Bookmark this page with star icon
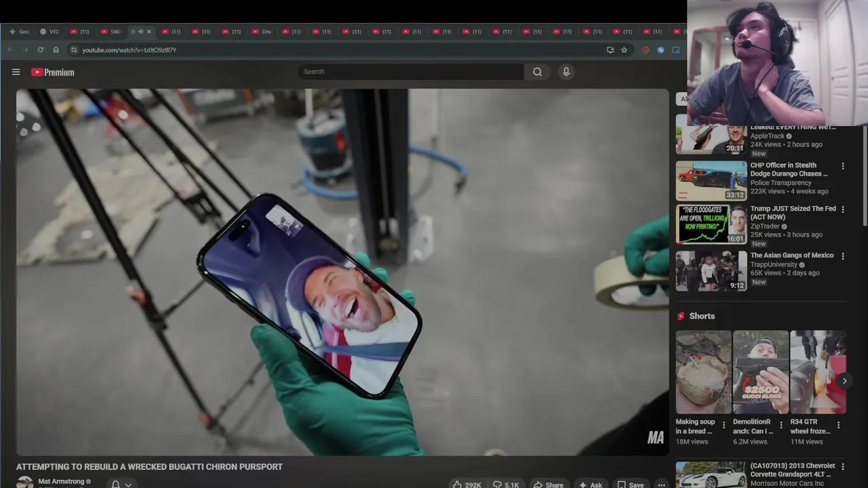 (x=624, y=50)
